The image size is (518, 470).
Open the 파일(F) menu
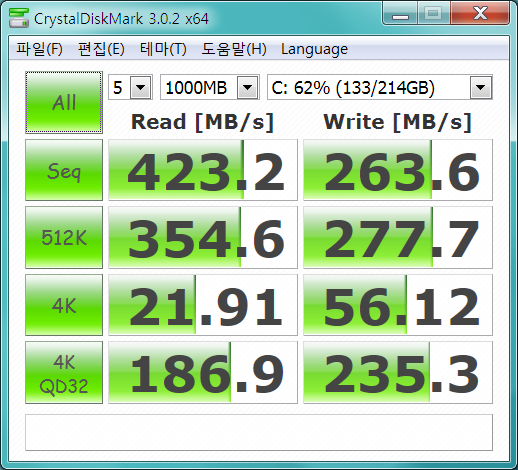(39, 49)
